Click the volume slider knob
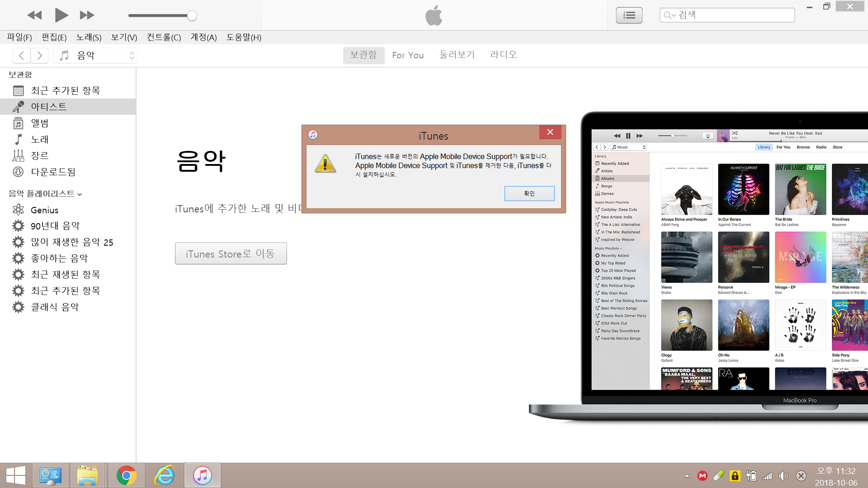The height and width of the screenshot is (488, 868). [192, 16]
